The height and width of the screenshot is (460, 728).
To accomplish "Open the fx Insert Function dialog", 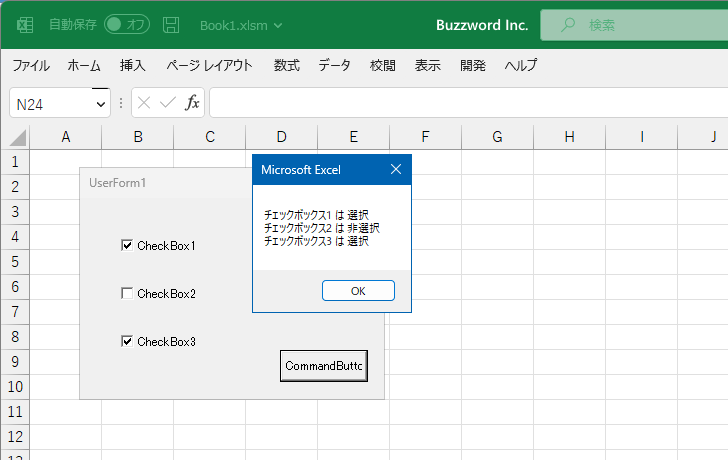I will [192, 103].
